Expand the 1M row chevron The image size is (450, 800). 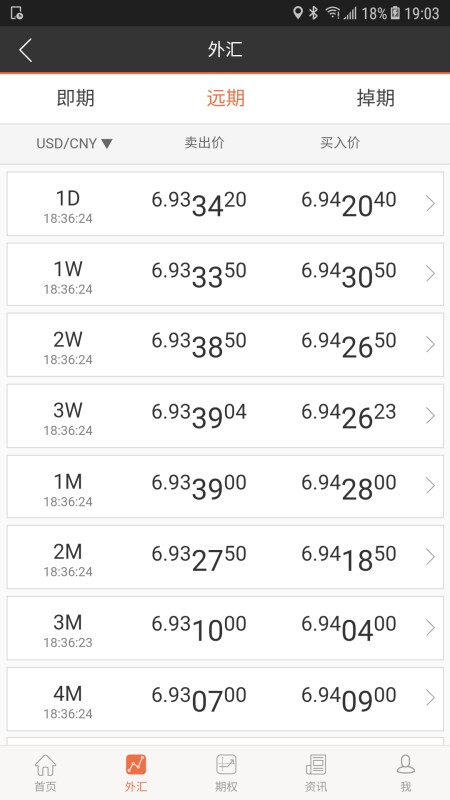pos(431,486)
